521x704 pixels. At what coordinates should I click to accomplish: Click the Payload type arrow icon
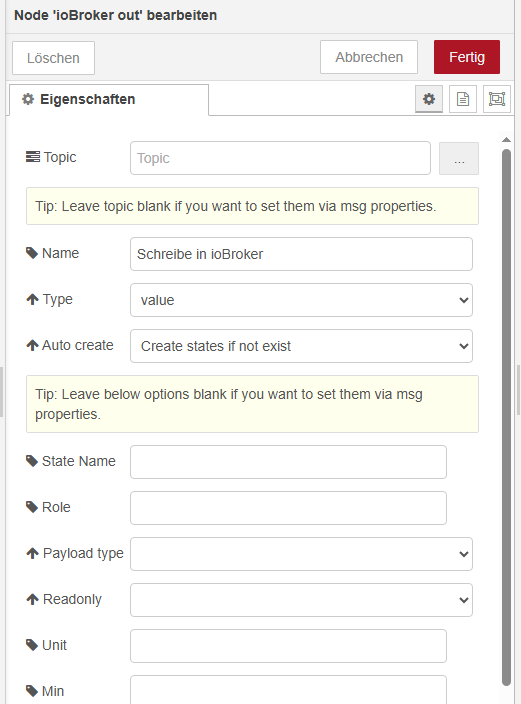[32, 553]
